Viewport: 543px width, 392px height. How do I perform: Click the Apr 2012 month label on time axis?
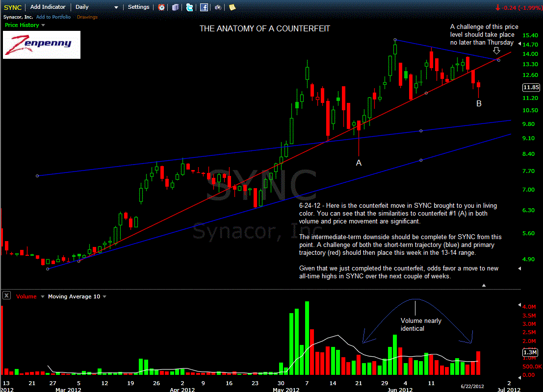(x=182, y=390)
